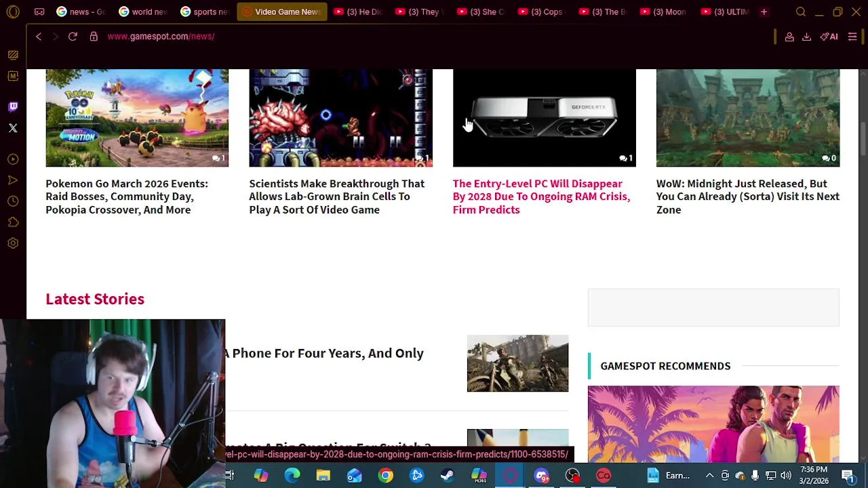
Task: Switch to the '(3) Cops' YouTube tab
Action: tap(543, 12)
